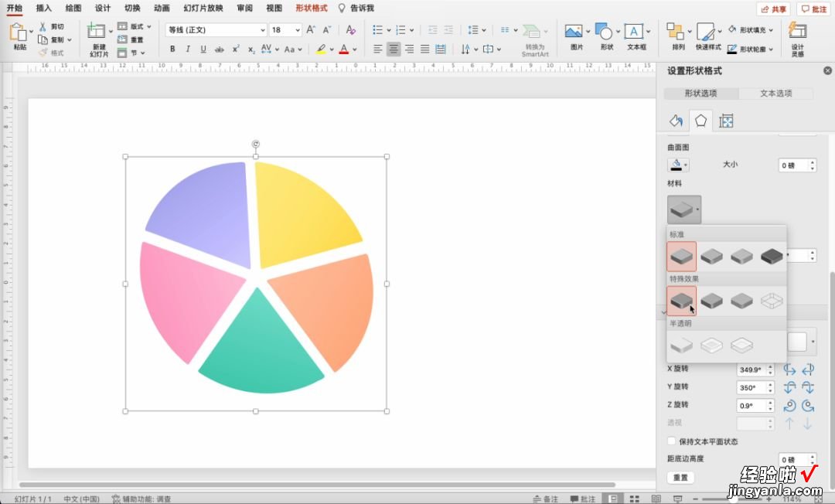Click the Cut scissors icon

[x=43, y=26]
